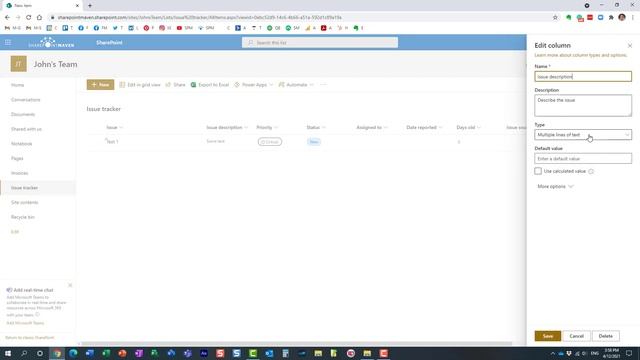
Task: Click the Edit link in left navigation
Action: click(15, 232)
